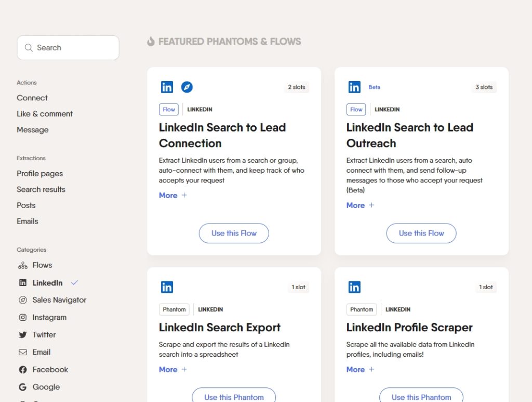532x402 pixels.
Task: Focus the Search input field
Action: [68, 48]
